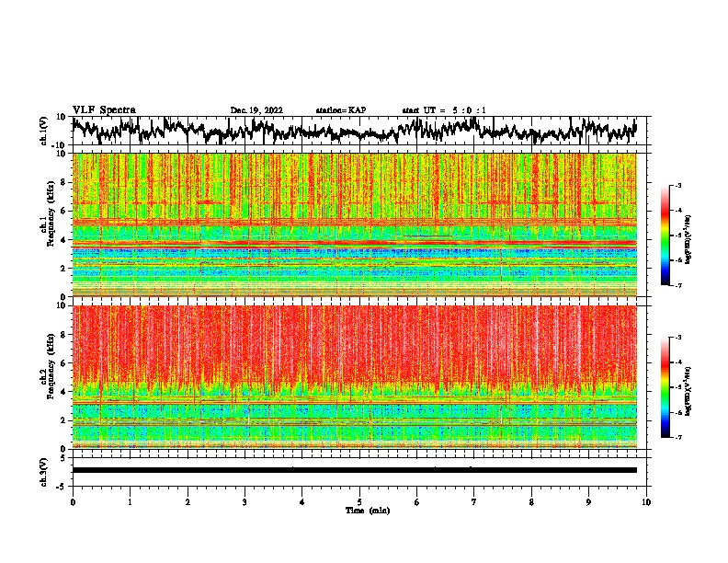Click the ch.2 PSD color scale bar
This screenshot has width=728, height=563.
pos(665,387)
